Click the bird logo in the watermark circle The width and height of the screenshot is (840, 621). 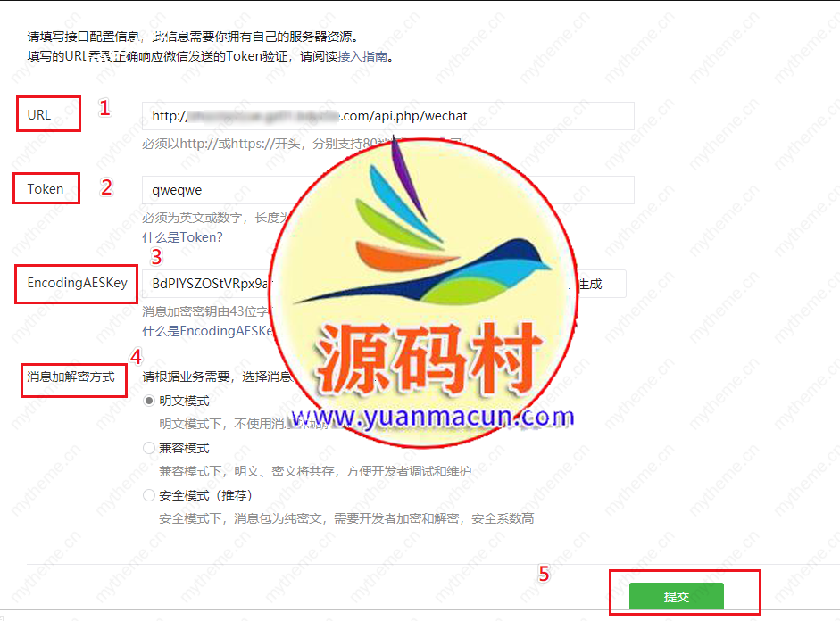423,230
